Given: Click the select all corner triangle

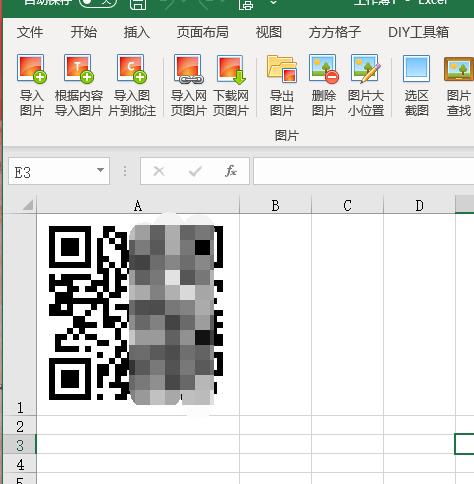Looking at the screenshot, I should click(27, 205).
